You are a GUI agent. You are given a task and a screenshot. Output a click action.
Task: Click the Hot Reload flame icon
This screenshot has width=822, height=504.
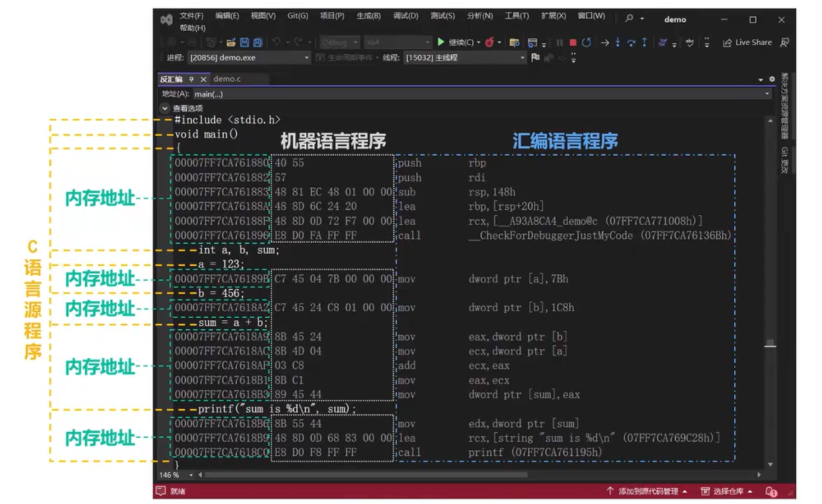(x=489, y=42)
